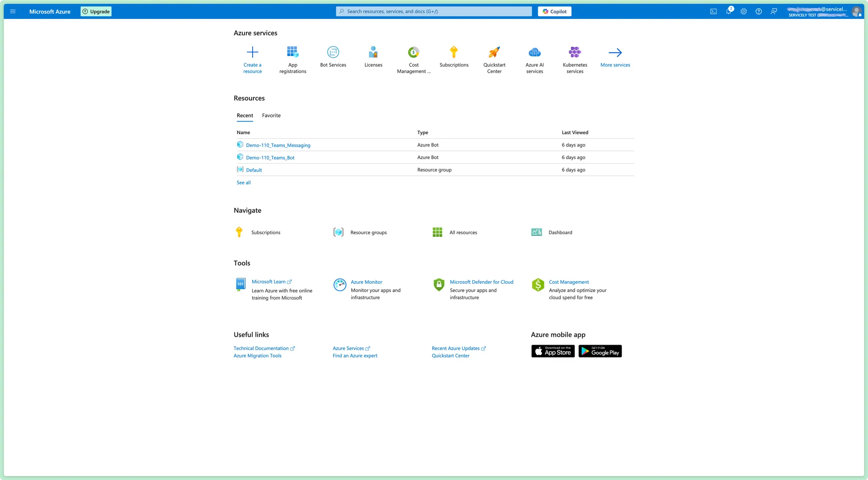Click the All resources label under Navigate
The width and height of the screenshot is (868, 480).
pyautogui.click(x=463, y=233)
